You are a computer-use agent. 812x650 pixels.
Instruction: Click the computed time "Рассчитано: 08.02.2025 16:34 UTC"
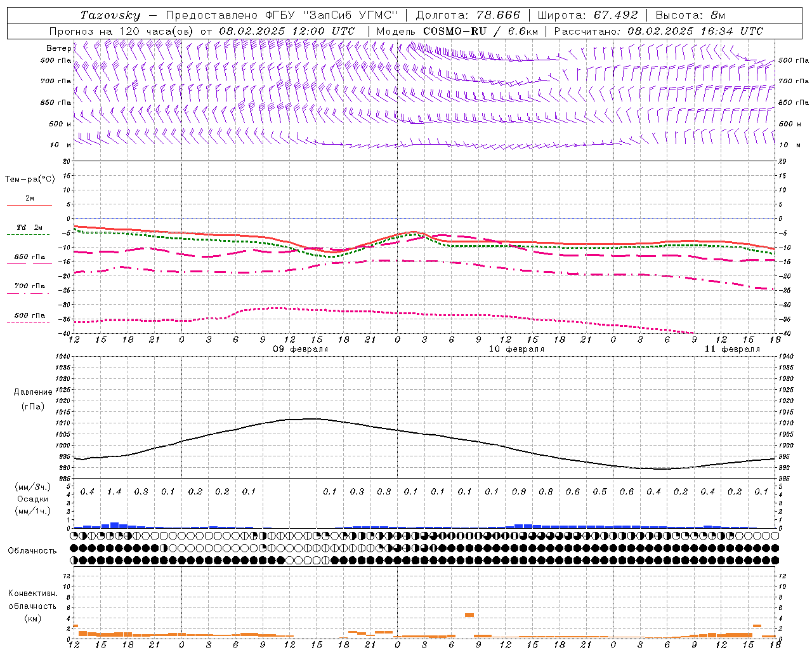(658, 31)
